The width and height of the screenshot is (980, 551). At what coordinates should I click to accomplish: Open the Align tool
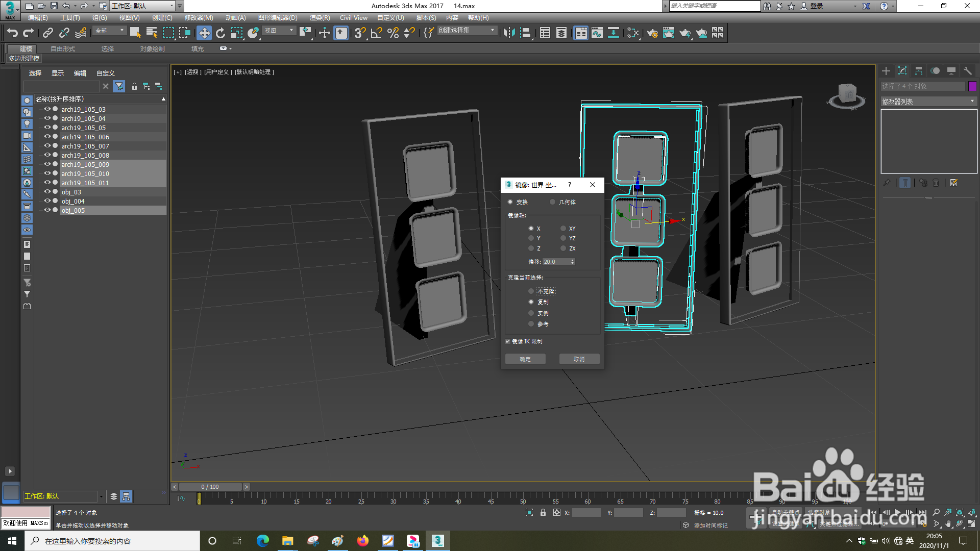coord(525,33)
